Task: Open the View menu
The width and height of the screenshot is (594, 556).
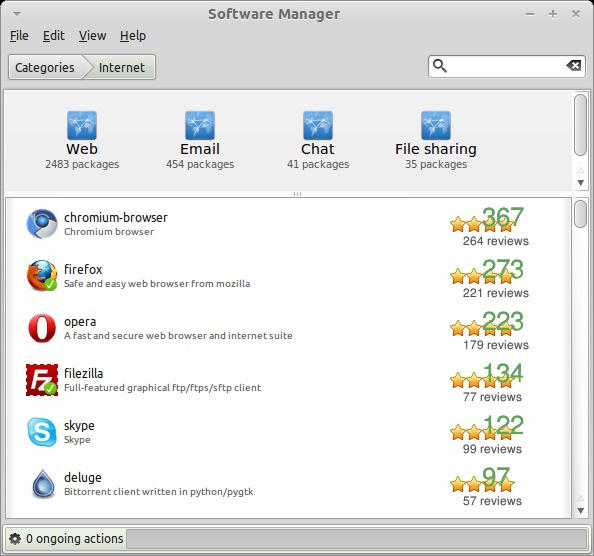Action: (92, 36)
